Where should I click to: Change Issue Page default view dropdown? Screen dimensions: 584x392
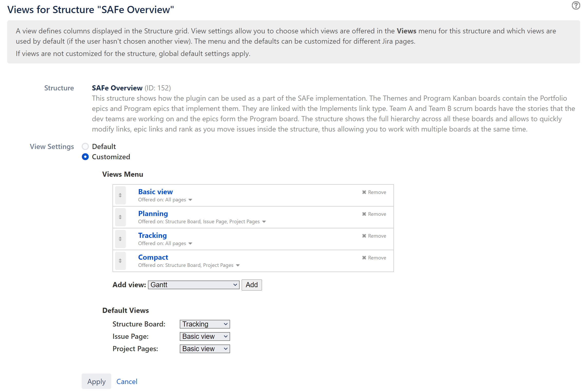205,337
